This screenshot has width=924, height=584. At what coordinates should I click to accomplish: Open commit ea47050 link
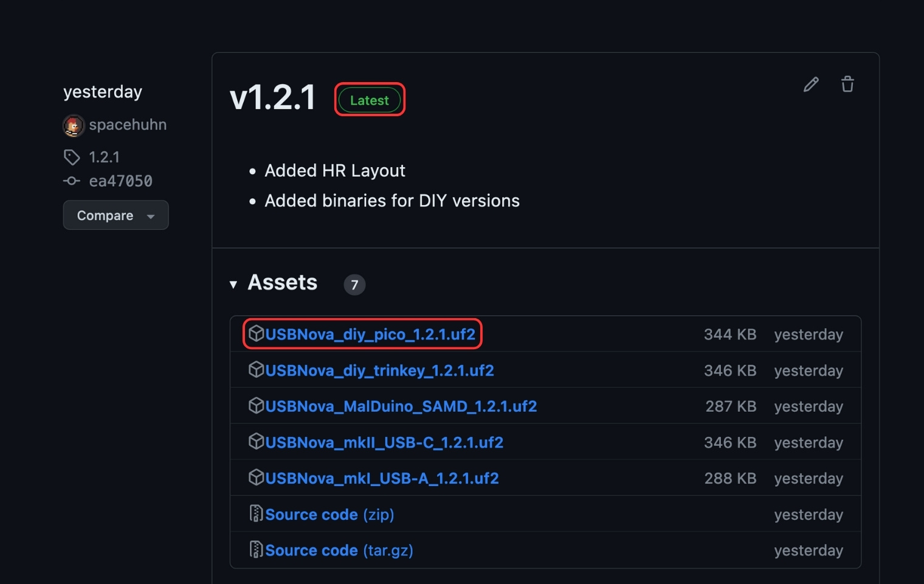click(121, 181)
